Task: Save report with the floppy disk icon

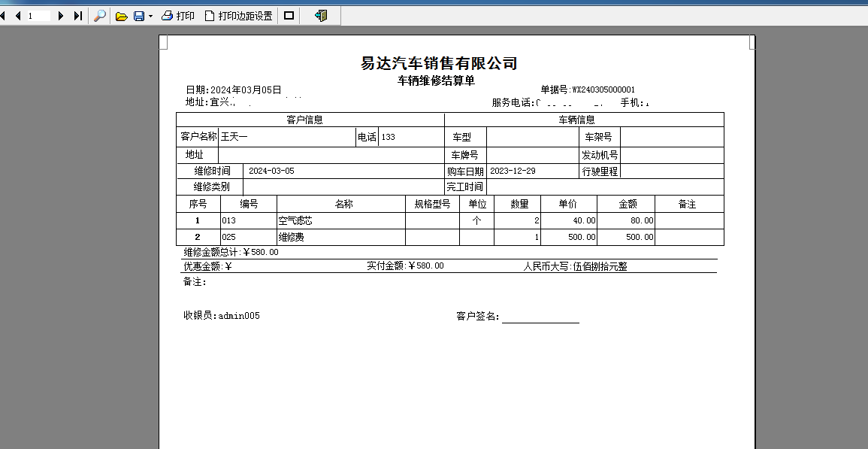Action: (139, 16)
